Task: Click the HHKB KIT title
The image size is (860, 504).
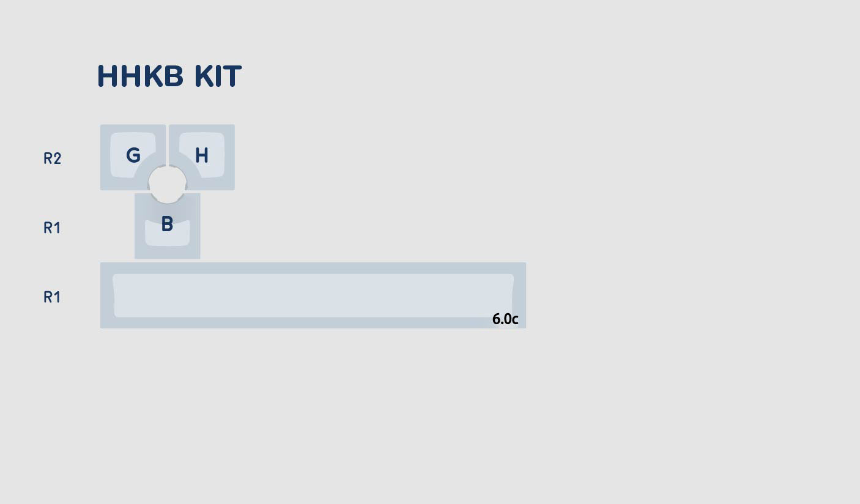Action: tap(169, 76)
